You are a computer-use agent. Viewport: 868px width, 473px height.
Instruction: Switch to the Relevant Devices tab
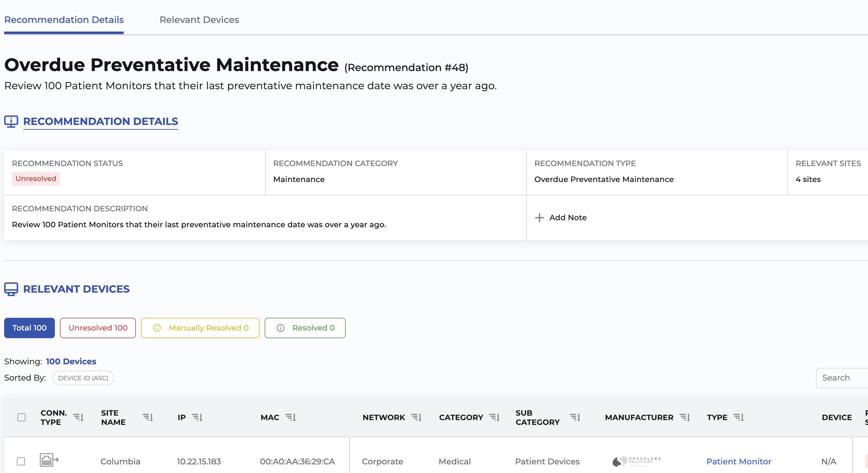coord(199,20)
